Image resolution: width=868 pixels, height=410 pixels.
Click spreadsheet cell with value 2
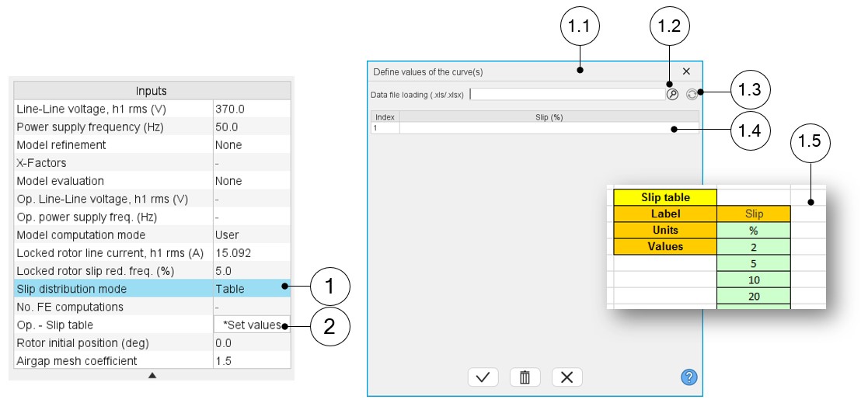pos(754,247)
